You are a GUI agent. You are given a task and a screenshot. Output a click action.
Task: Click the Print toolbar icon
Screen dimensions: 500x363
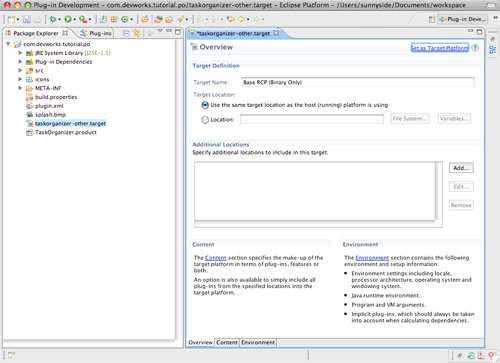(38, 19)
